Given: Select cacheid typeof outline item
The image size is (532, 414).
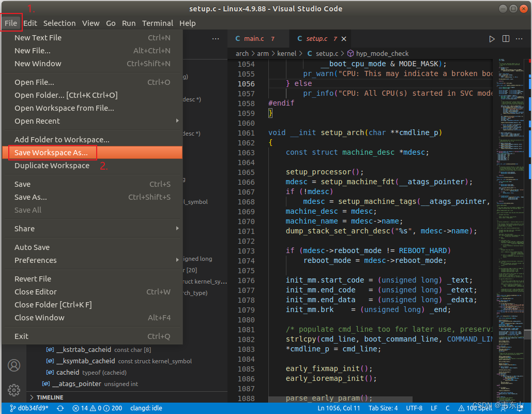Looking at the screenshot, I should (x=127, y=373).
